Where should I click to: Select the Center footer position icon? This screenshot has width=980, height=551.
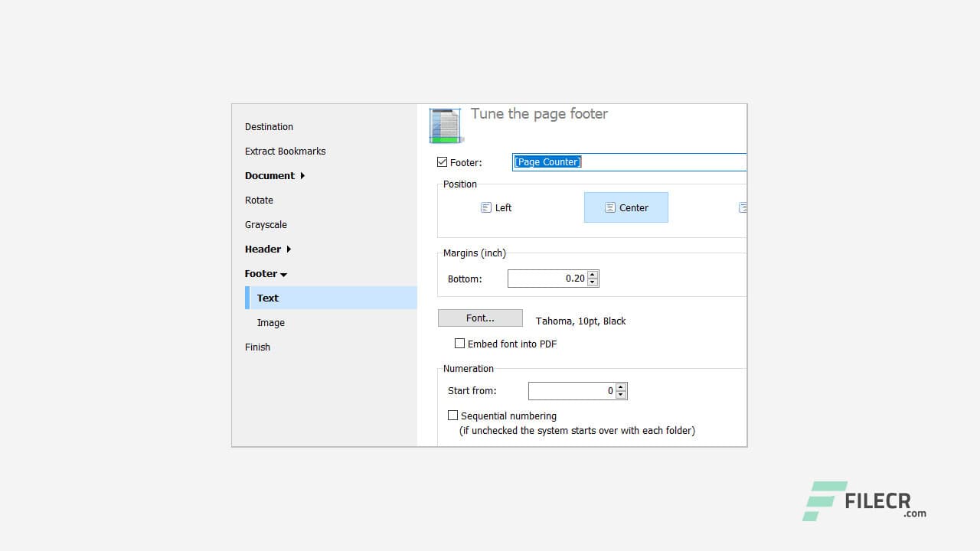click(x=626, y=207)
